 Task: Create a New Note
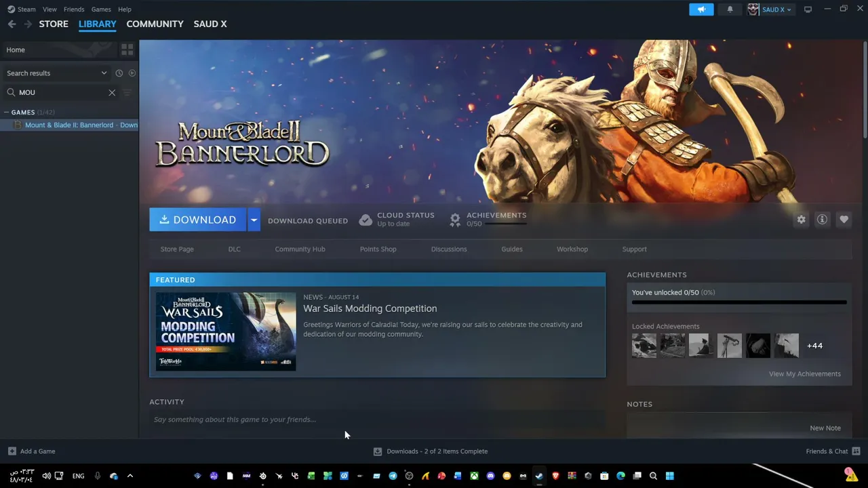click(x=825, y=428)
